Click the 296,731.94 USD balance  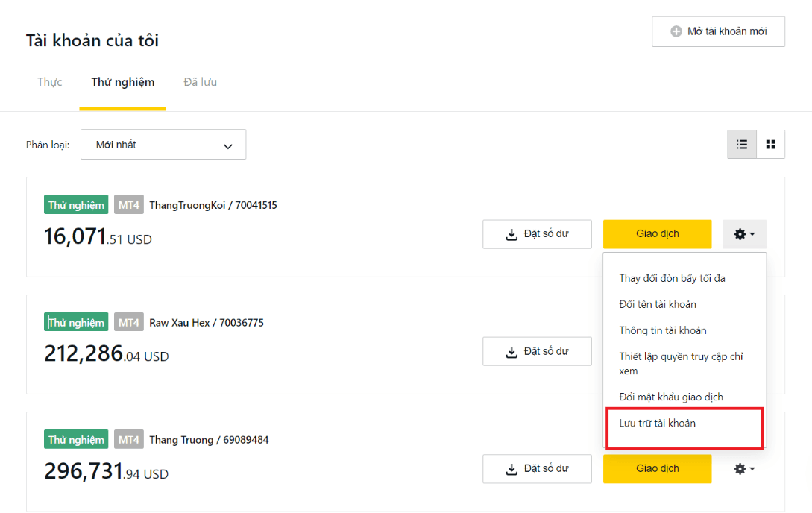[x=107, y=471]
